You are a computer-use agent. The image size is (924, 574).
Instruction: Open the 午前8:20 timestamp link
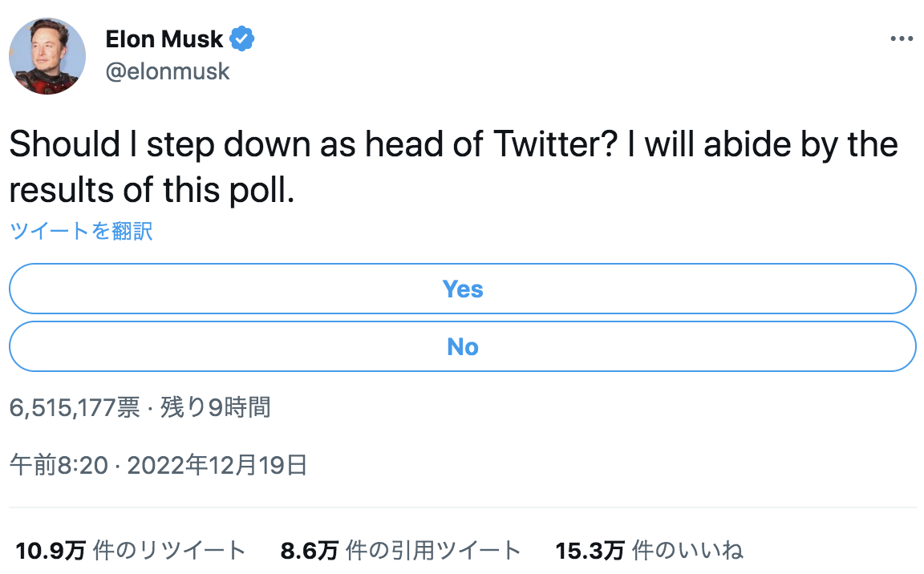(x=59, y=465)
